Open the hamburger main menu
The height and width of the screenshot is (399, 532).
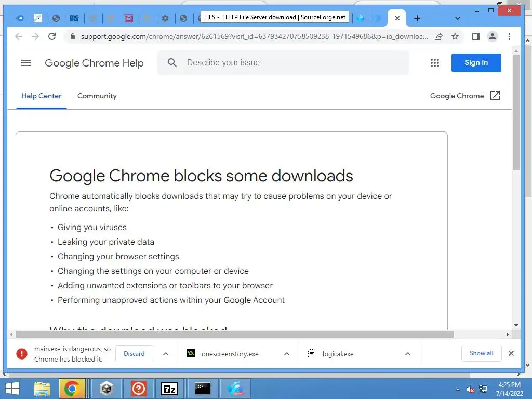point(26,63)
